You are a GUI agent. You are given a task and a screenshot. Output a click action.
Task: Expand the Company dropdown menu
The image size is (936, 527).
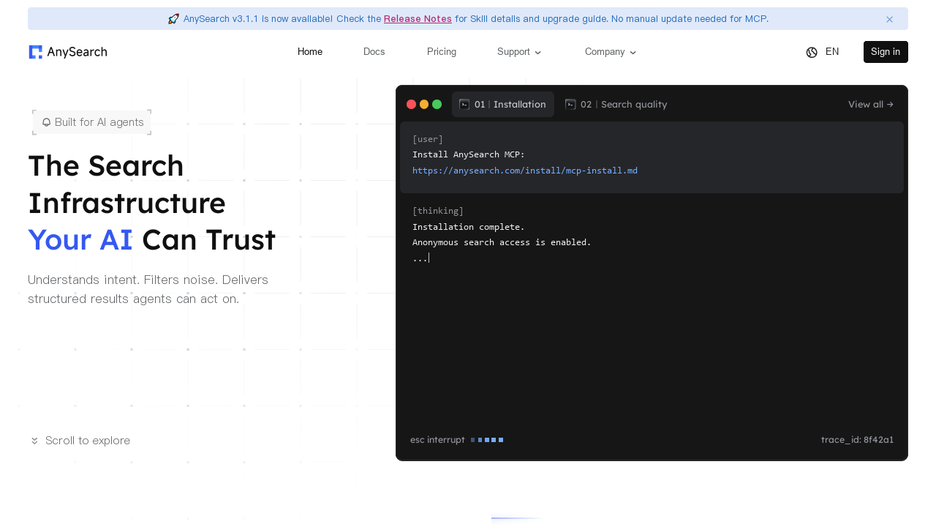tap(610, 52)
